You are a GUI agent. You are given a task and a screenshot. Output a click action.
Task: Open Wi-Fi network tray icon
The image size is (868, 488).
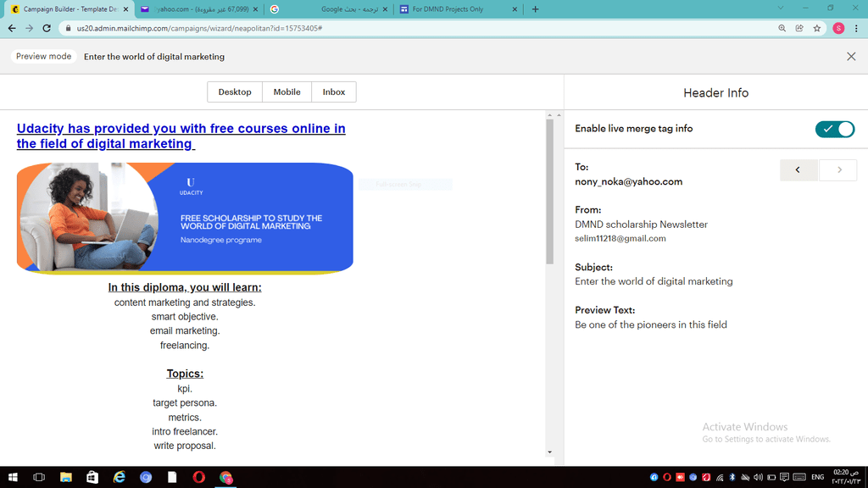coord(720,477)
